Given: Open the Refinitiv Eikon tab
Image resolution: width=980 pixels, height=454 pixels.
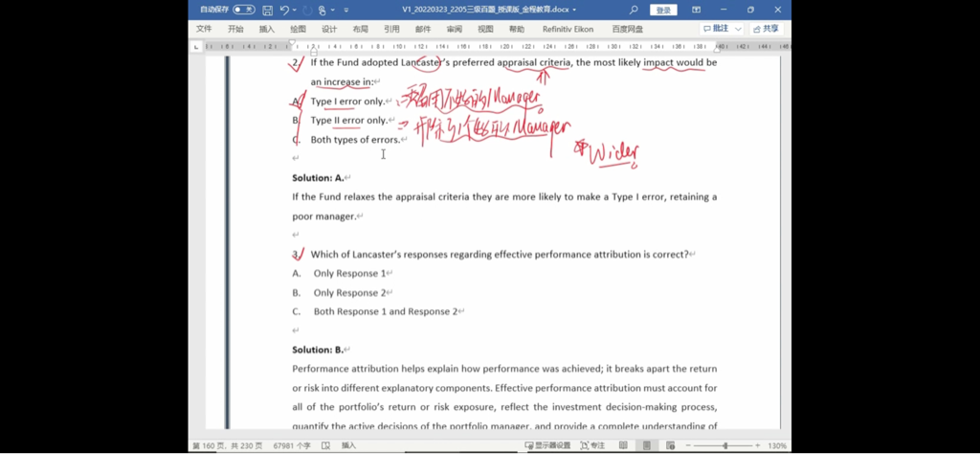Looking at the screenshot, I should pyautogui.click(x=568, y=29).
